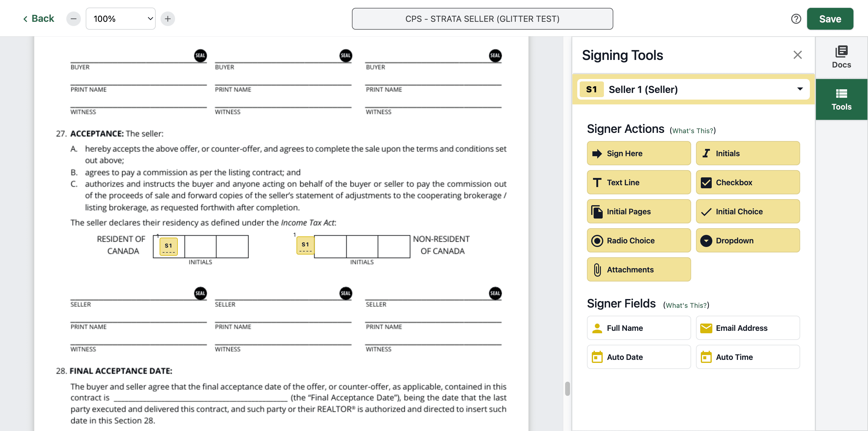868x431 pixels.
Task: Select the S1 initials tag in Resident of Canada box
Action: click(x=168, y=246)
